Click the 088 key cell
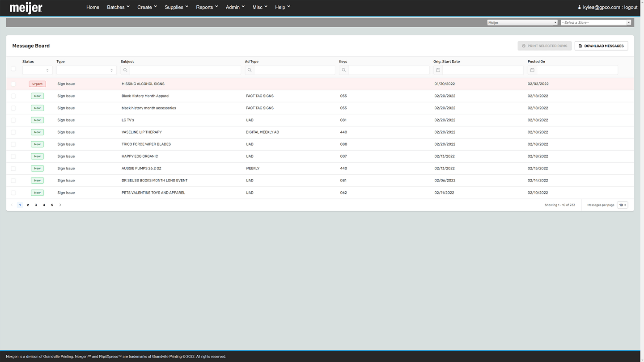644x362 pixels. (x=343, y=144)
